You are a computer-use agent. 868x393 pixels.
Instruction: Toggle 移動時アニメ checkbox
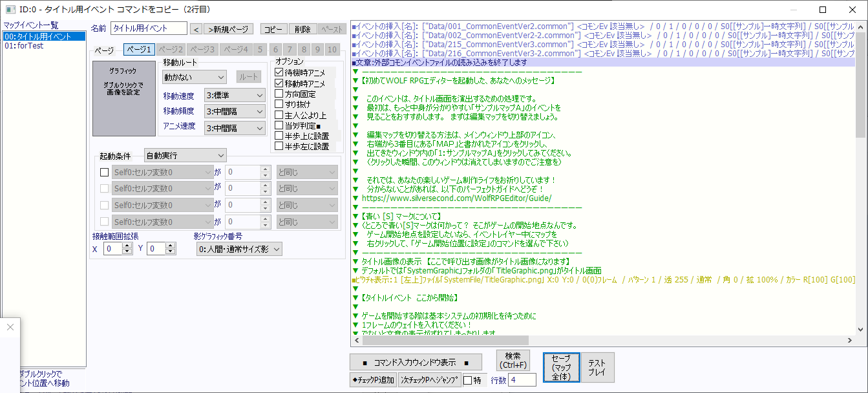coord(279,83)
